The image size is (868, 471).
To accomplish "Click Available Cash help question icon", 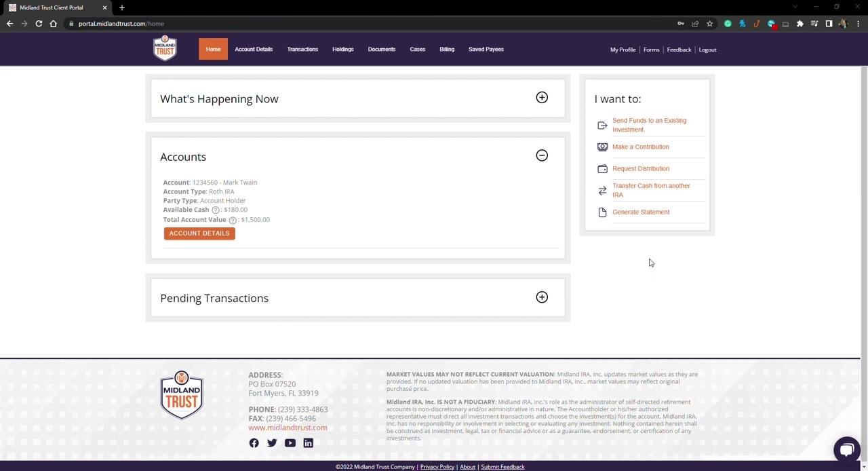I will tap(216, 210).
